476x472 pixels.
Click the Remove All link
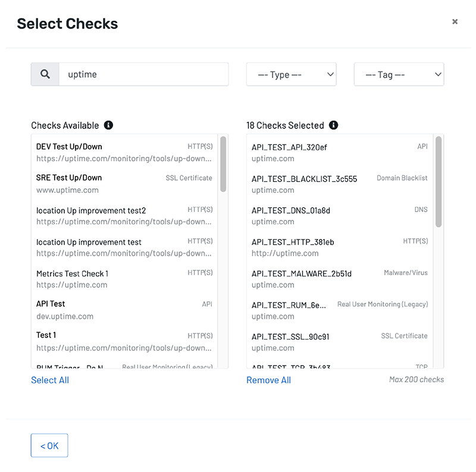269,380
